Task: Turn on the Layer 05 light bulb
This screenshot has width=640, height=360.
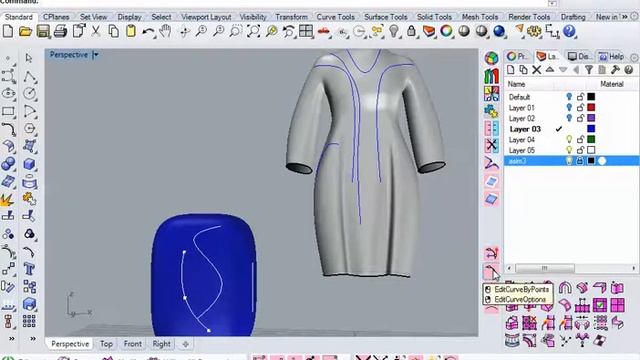Action: tap(569, 150)
